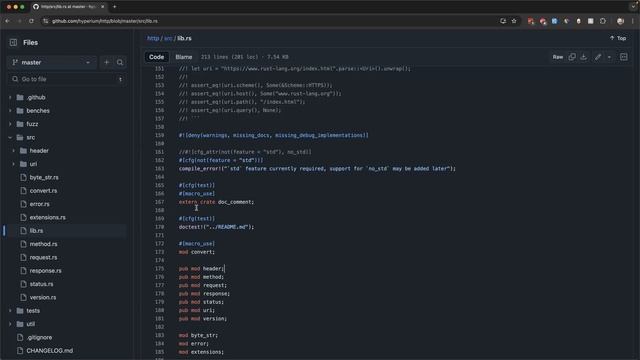640x360 pixels.
Task: Click 'pub mod header;' code line
Action: click(202, 269)
